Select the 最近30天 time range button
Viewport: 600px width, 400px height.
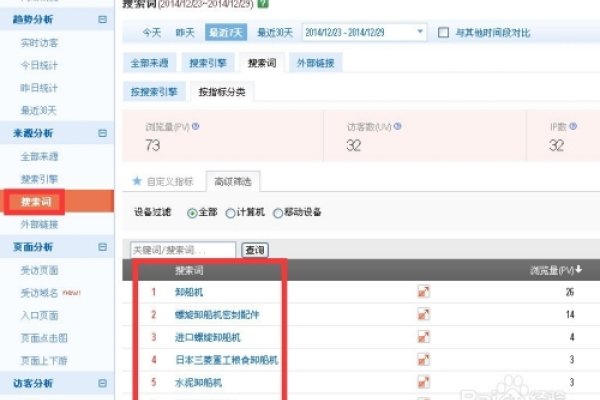pyautogui.click(x=275, y=33)
